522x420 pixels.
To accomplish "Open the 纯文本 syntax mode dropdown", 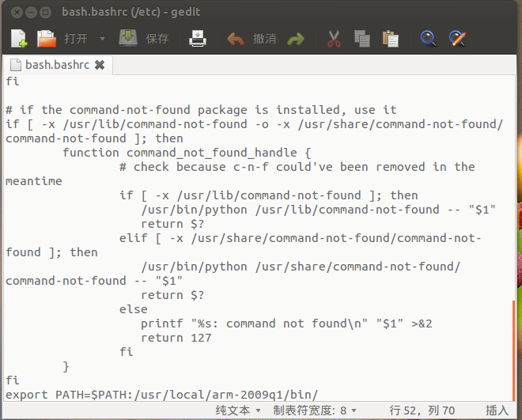I will 238,411.
